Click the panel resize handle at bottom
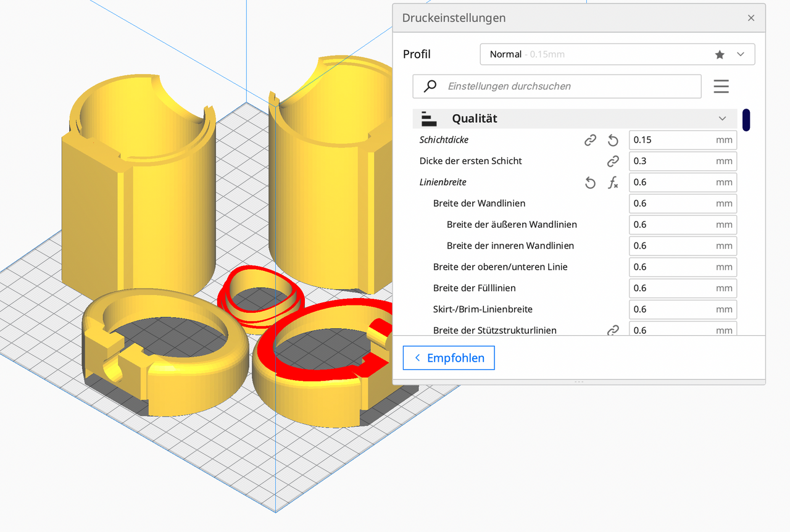Viewport: 790px width, 532px height. tap(579, 382)
